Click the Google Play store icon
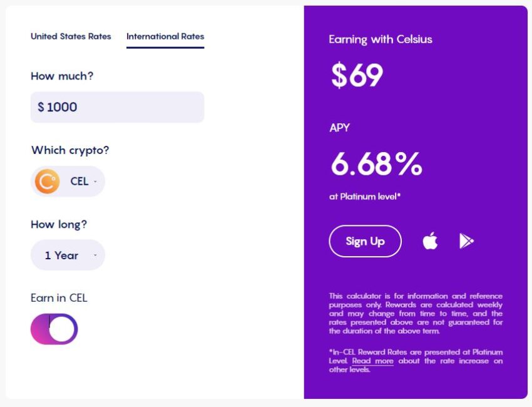Image resolution: width=532 pixels, height=407 pixels. click(x=466, y=241)
